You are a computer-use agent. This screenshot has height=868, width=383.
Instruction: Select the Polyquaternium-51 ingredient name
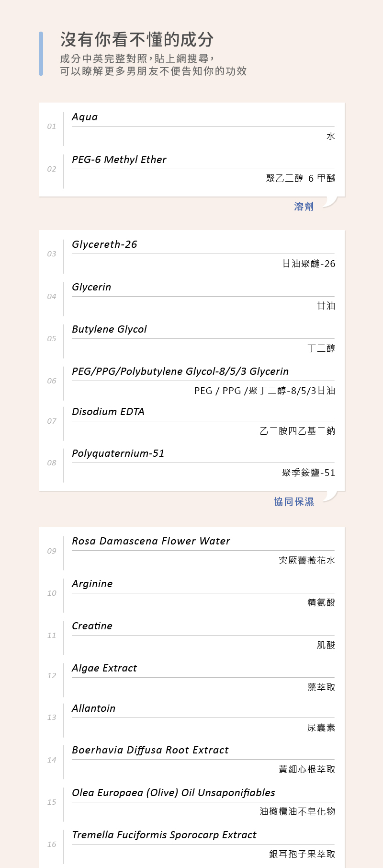coord(118,453)
